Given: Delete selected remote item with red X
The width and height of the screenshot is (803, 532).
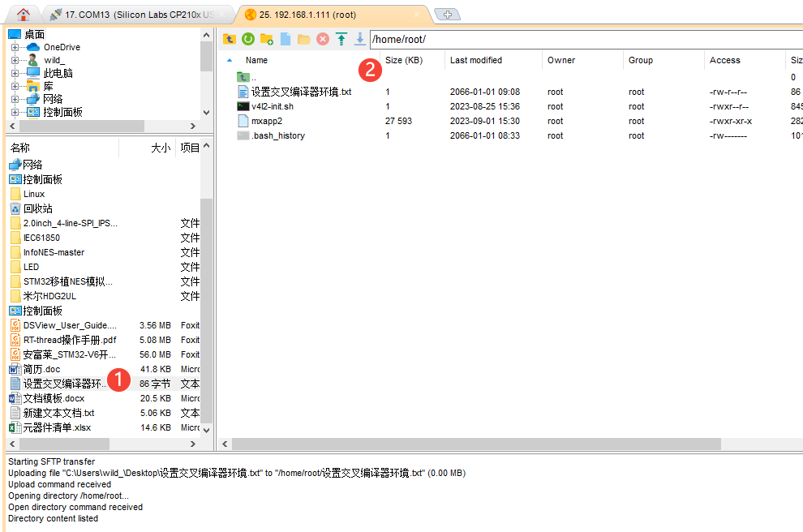Looking at the screenshot, I should click(323, 39).
